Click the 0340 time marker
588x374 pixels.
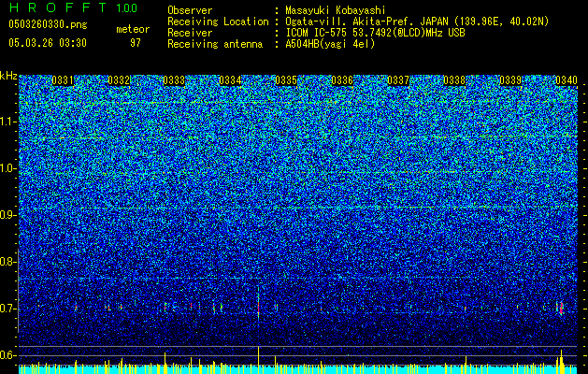[566, 80]
